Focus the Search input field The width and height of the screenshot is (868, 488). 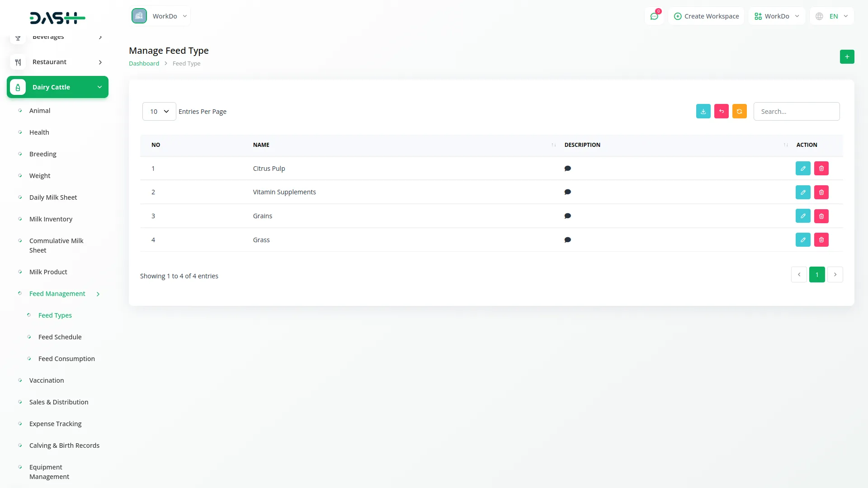click(x=796, y=112)
